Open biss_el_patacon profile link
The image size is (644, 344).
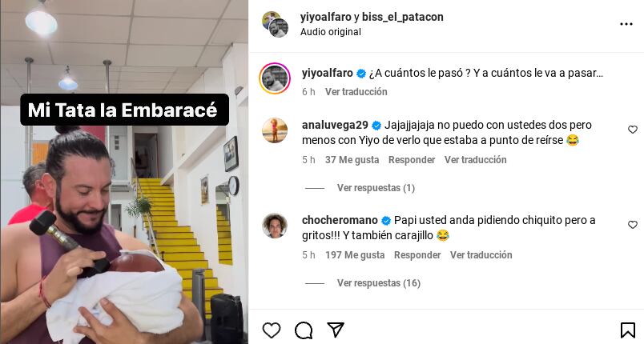[x=402, y=17]
